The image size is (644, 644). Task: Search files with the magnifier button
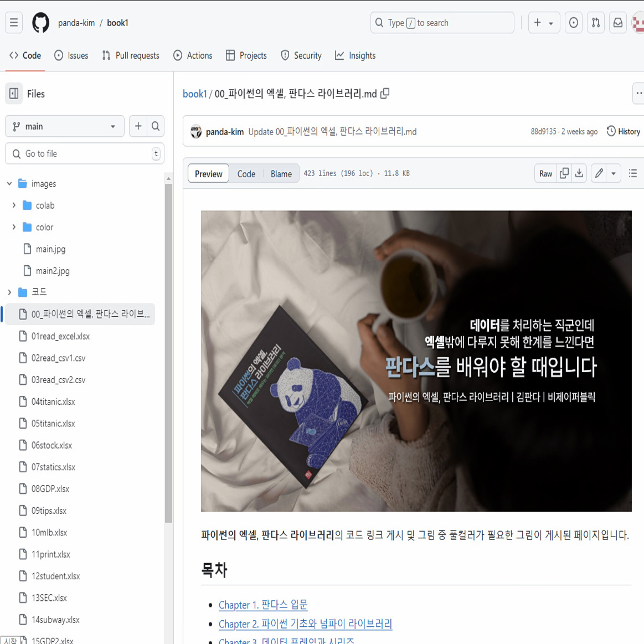click(156, 126)
